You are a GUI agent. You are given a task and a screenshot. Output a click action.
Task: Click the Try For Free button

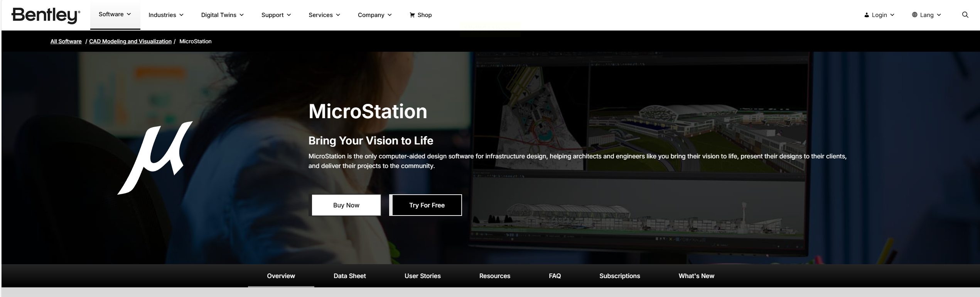[x=425, y=205]
